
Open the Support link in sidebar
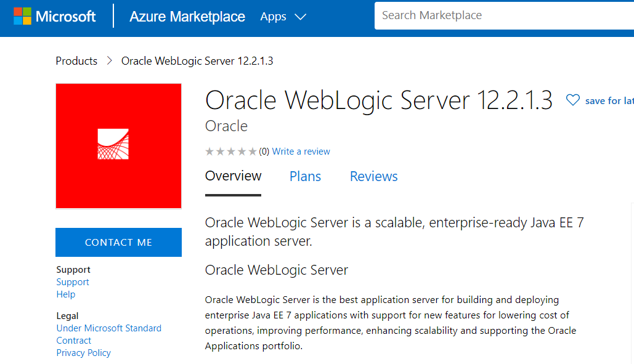73,282
